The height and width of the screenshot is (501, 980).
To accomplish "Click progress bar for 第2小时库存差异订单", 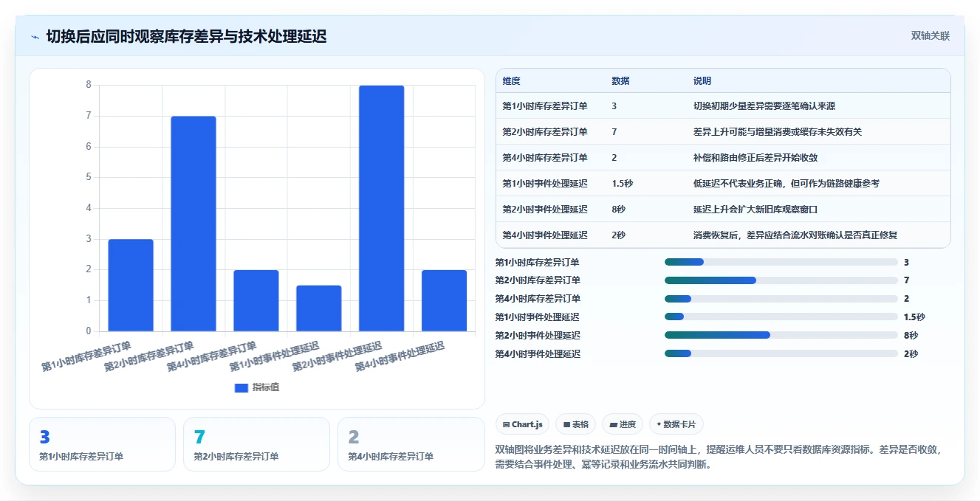I will tap(781, 280).
